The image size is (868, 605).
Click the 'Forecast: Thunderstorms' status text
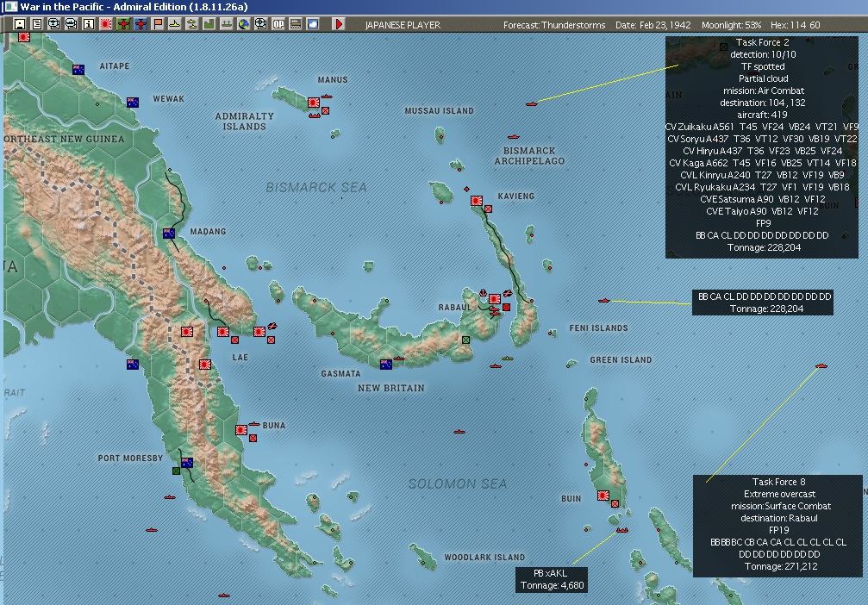(x=554, y=25)
